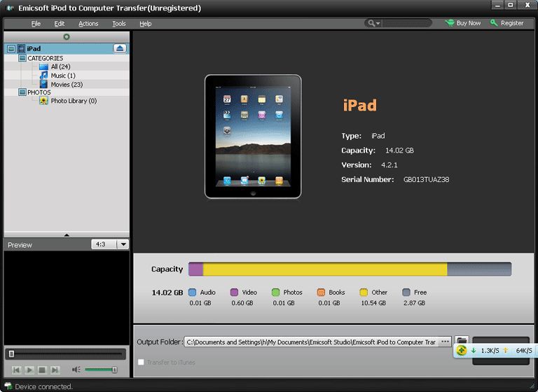Click the Audio blue legend swatch
Viewport: 538px width, 392px height.
(192, 292)
